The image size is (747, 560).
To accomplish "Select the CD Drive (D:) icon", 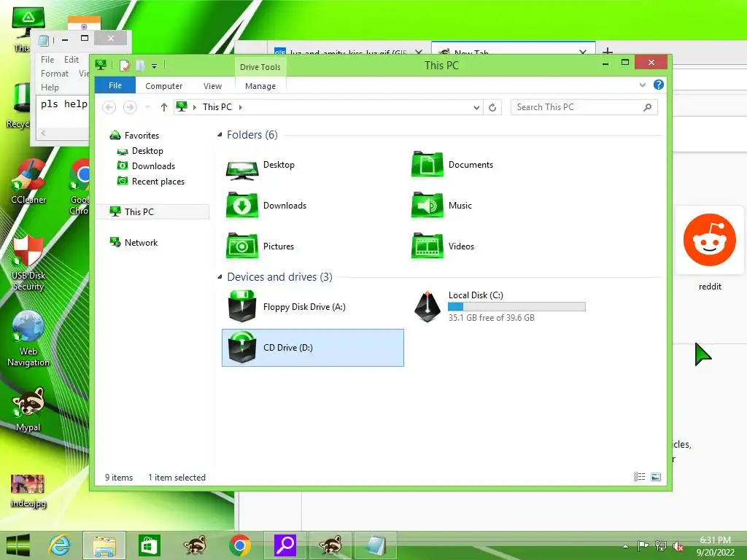I will 242,347.
